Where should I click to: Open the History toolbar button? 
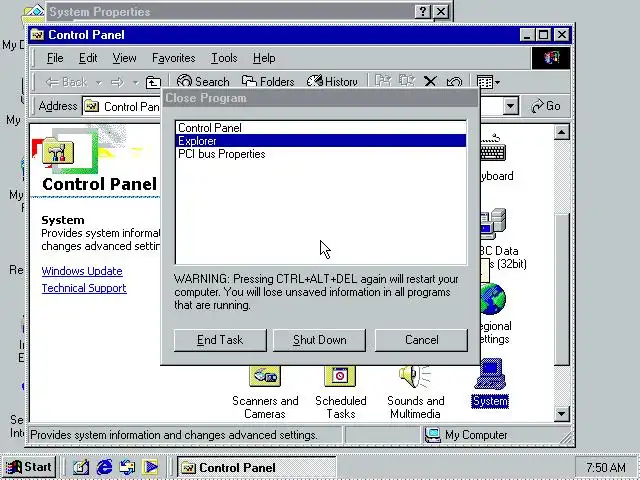[332, 82]
